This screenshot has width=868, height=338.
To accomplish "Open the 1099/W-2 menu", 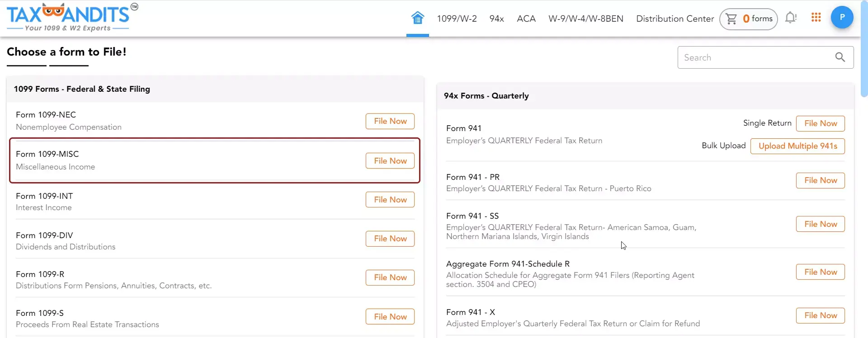I will [457, 19].
